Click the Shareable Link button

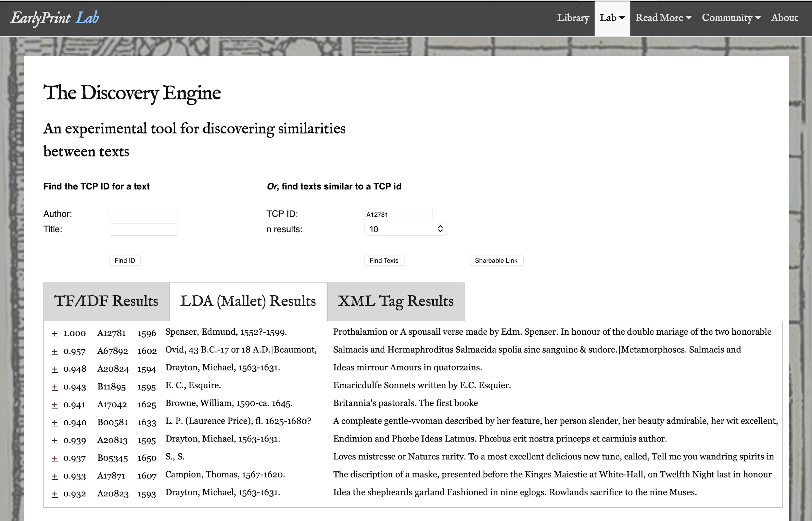[496, 260]
